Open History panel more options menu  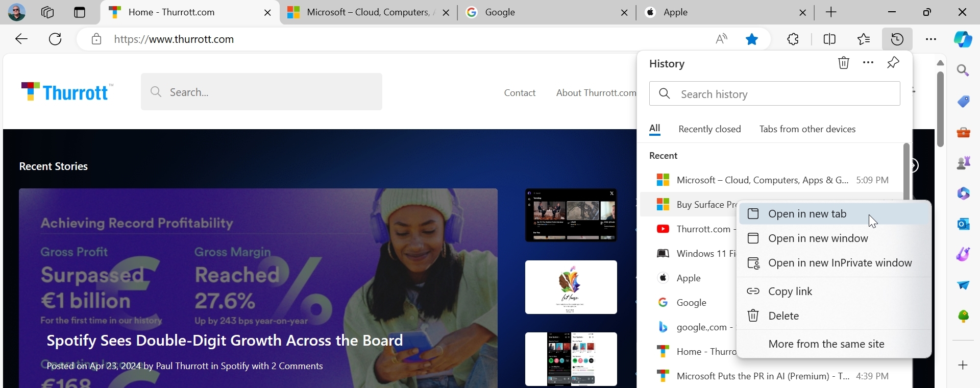coord(868,63)
